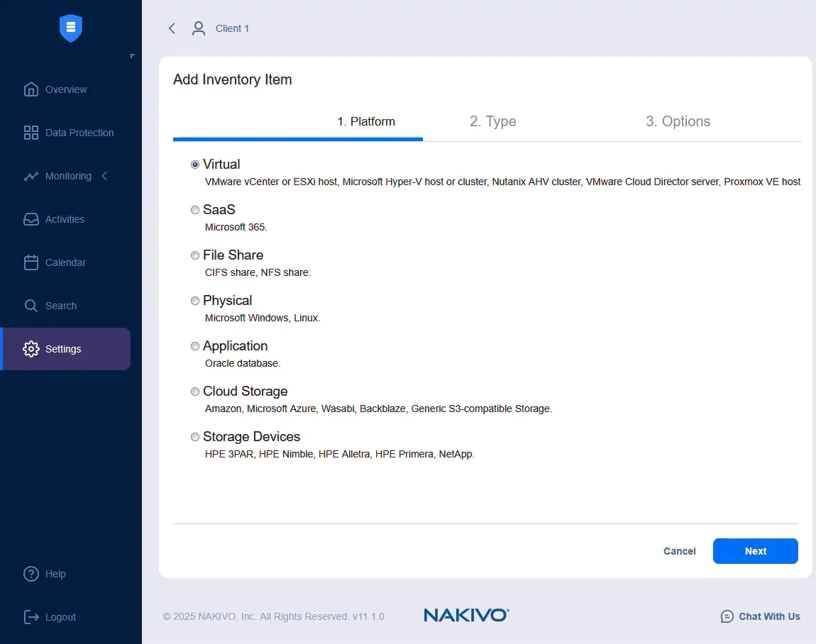816x644 pixels.
Task: Click the "Microsoft 365." description text
Action: click(x=236, y=228)
